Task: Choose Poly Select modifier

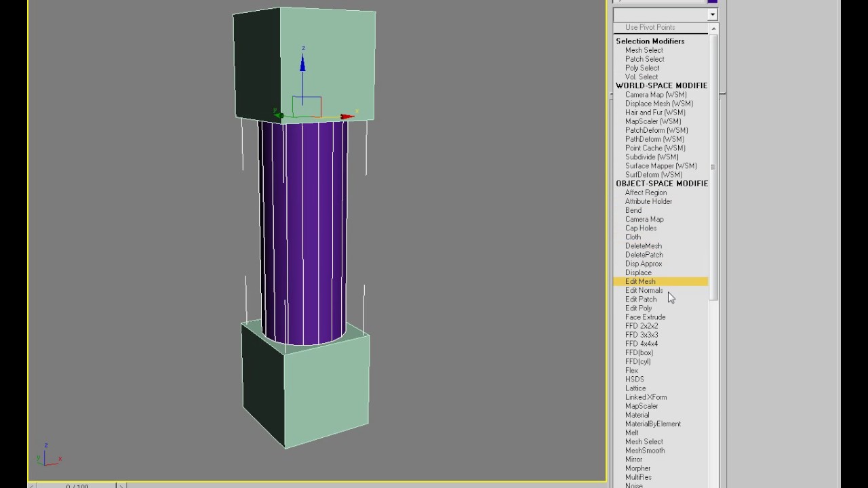Action: click(642, 68)
